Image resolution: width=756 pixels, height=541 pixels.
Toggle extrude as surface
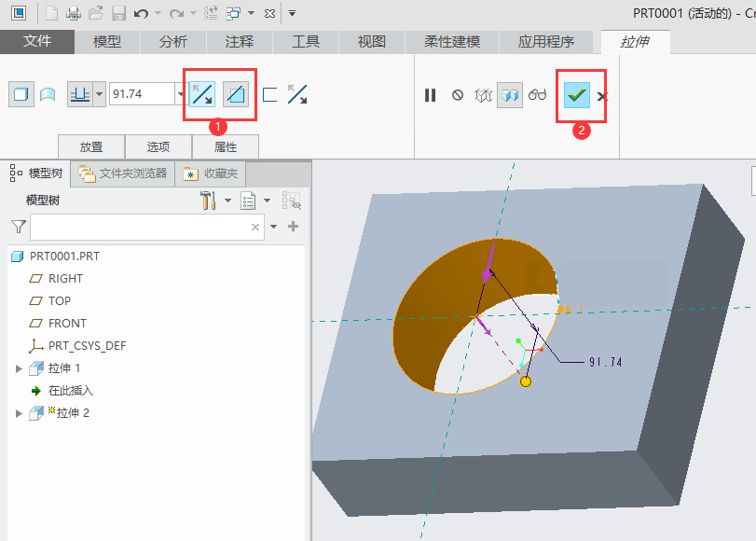(47, 94)
